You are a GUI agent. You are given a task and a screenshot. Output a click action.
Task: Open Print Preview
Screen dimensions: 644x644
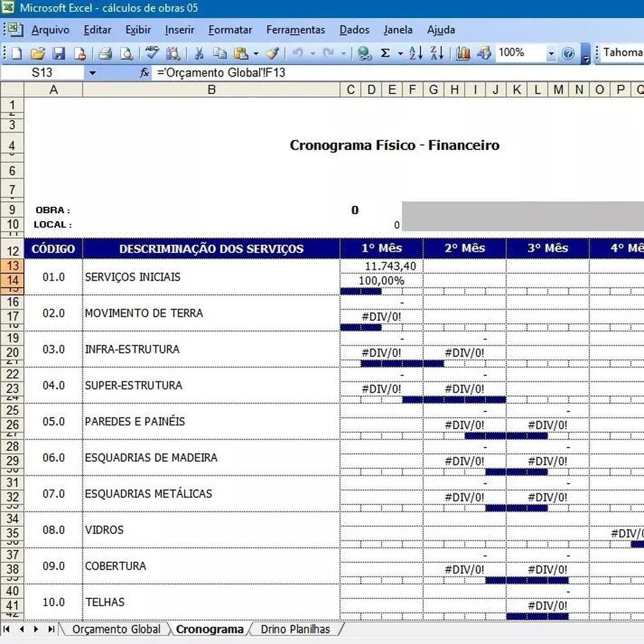pyautogui.click(x=127, y=53)
